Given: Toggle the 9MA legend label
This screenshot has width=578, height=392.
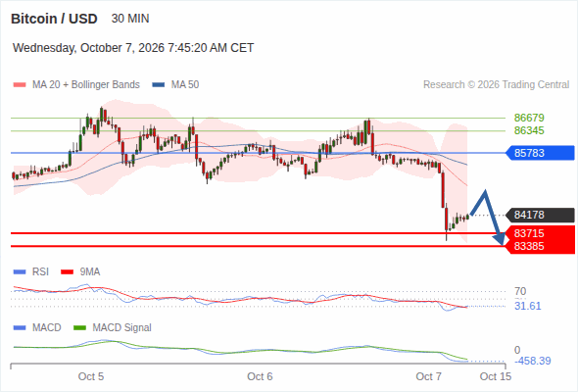Looking at the screenshot, I should click(x=90, y=272).
